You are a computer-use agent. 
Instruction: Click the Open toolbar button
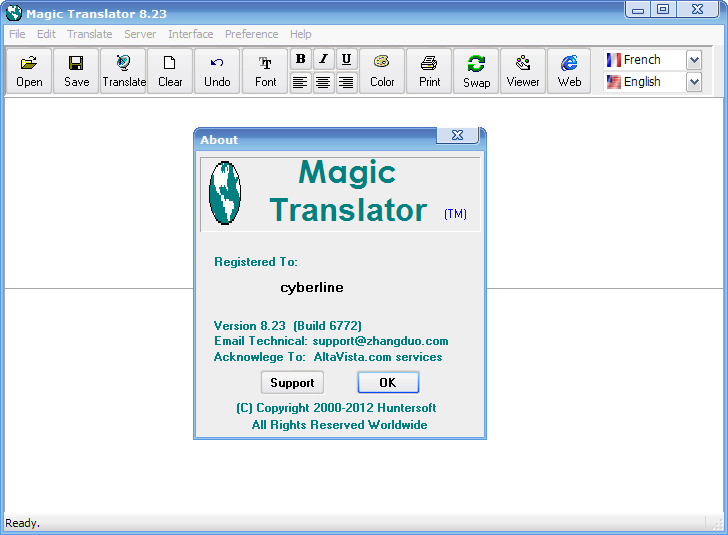click(x=29, y=71)
